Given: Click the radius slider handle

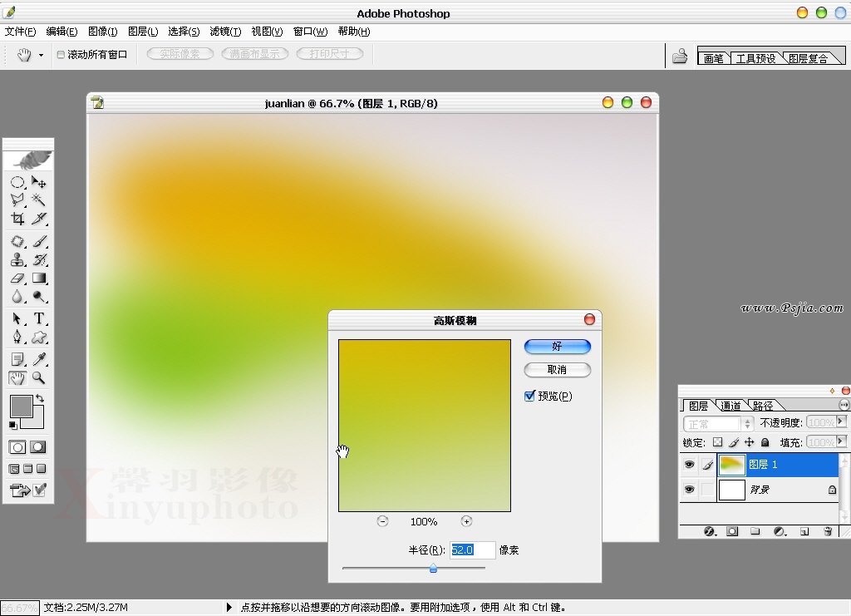Looking at the screenshot, I should pos(433,569).
